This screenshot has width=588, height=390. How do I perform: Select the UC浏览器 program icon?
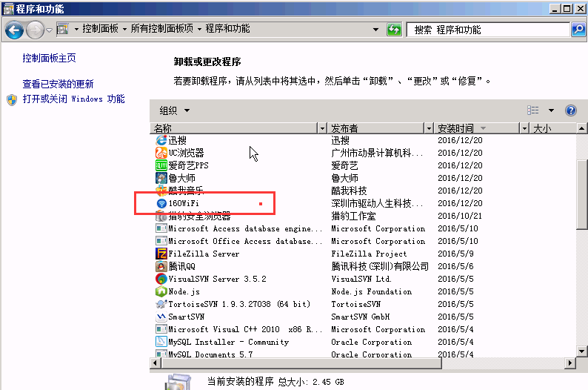point(161,153)
